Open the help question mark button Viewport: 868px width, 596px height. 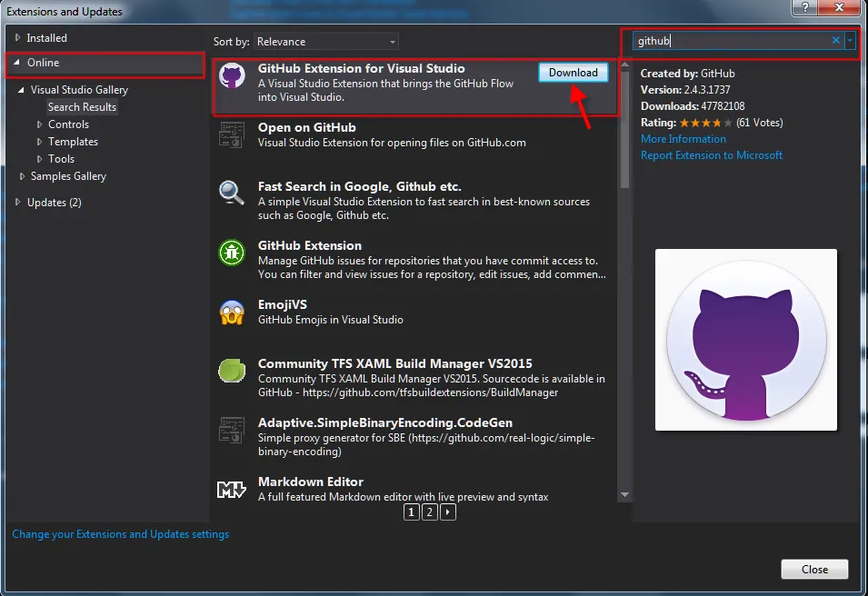click(x=805, y=7)
